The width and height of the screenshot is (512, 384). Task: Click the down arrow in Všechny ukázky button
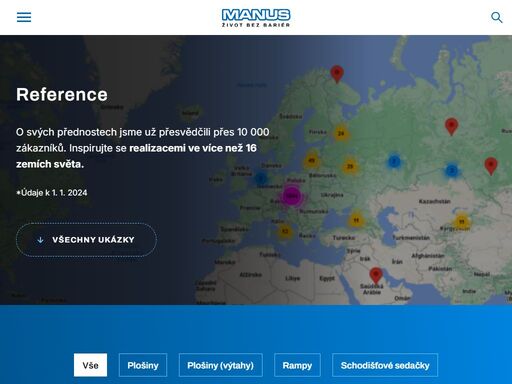pos(40,240)
